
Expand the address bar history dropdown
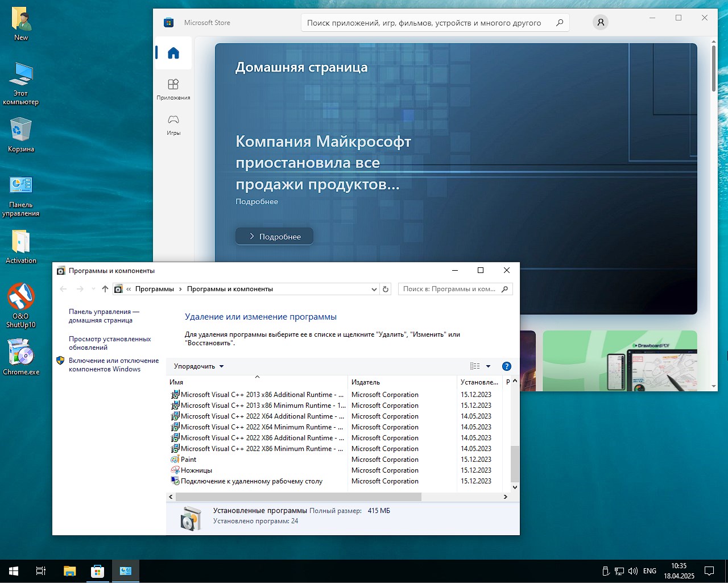pyautogui.click(x=374, y=289)
